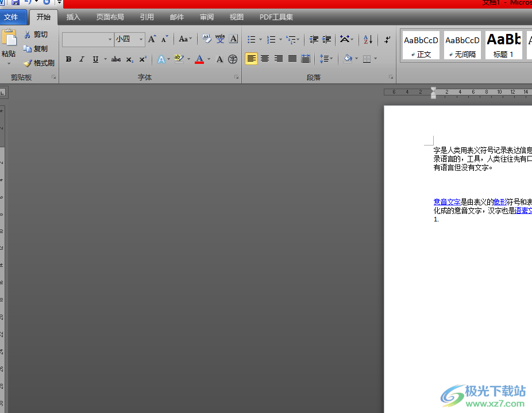This screenshot has width=532, height=413.
Task: Switch to the 插入 ribbon tab
Action: tap(74, 17)
